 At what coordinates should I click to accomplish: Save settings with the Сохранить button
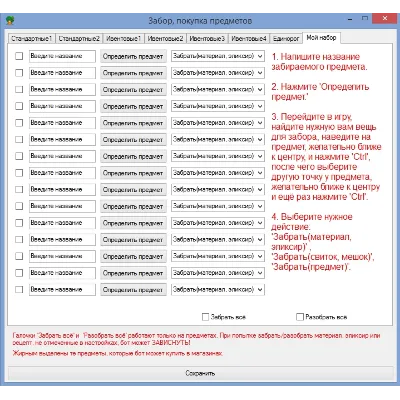click(200, 373)
